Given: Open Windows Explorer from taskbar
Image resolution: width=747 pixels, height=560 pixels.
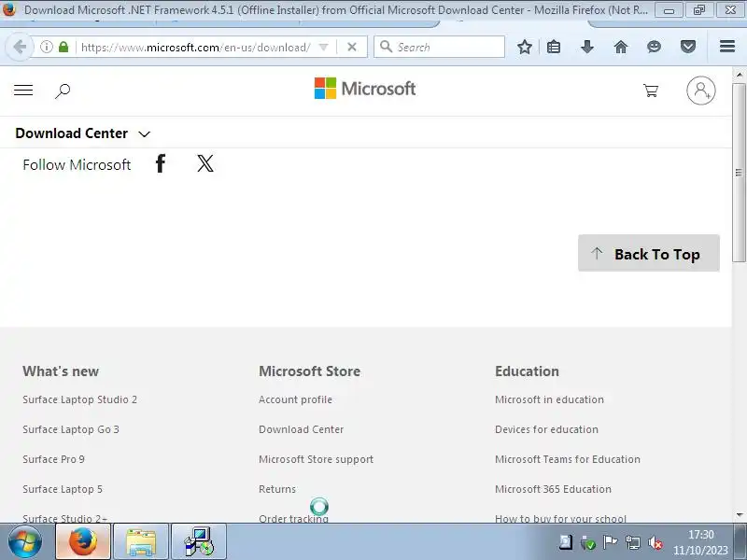Looking at the screenshot, I should (141, 541).
